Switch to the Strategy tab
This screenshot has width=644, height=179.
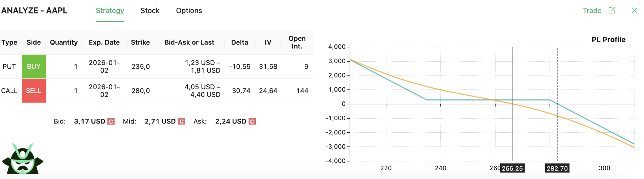(110, 11)
